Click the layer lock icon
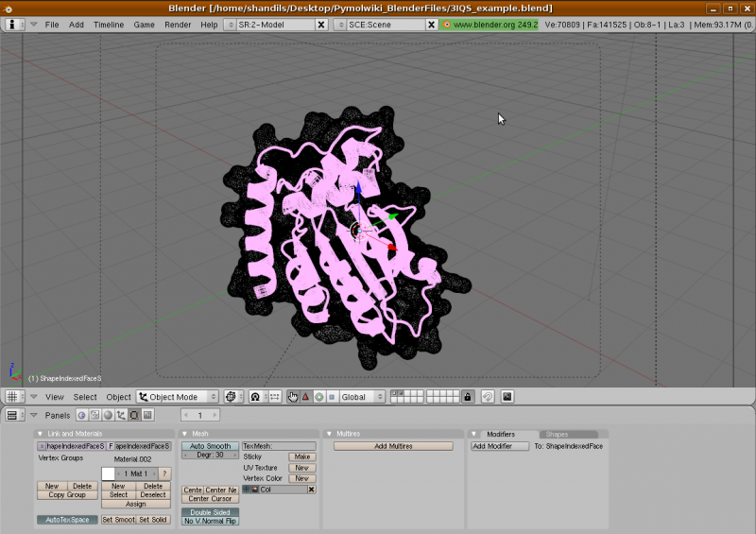Viewport: 756px width, 534px height. (x=468, y=397)
